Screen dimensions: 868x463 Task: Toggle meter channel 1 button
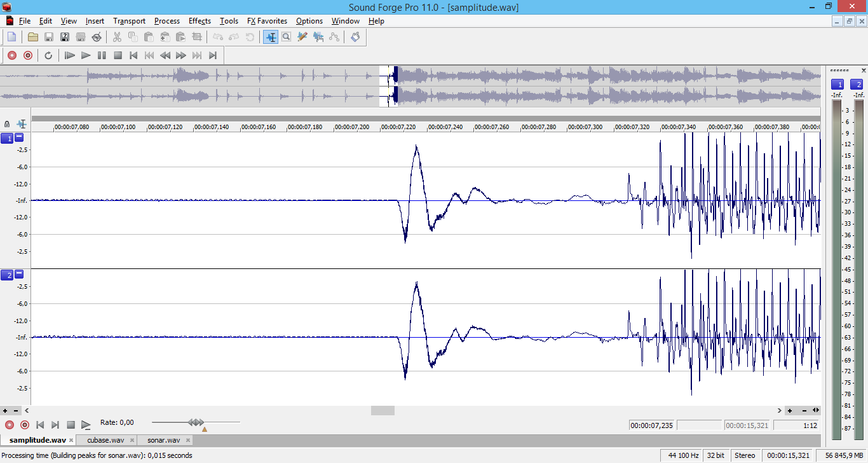click(837, 85)
